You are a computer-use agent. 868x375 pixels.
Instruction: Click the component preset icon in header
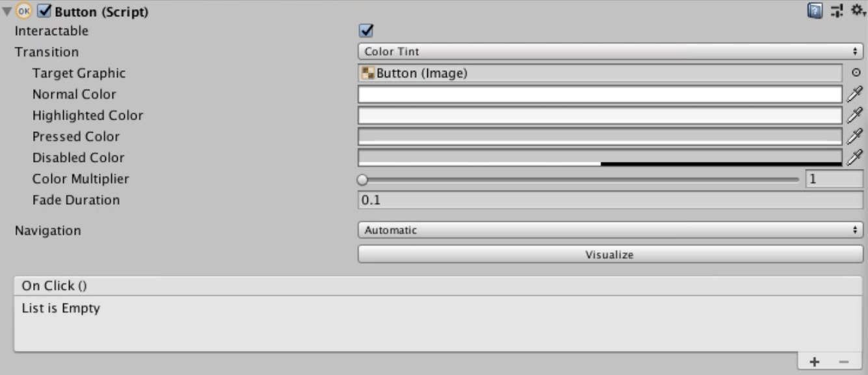(836, 10)
